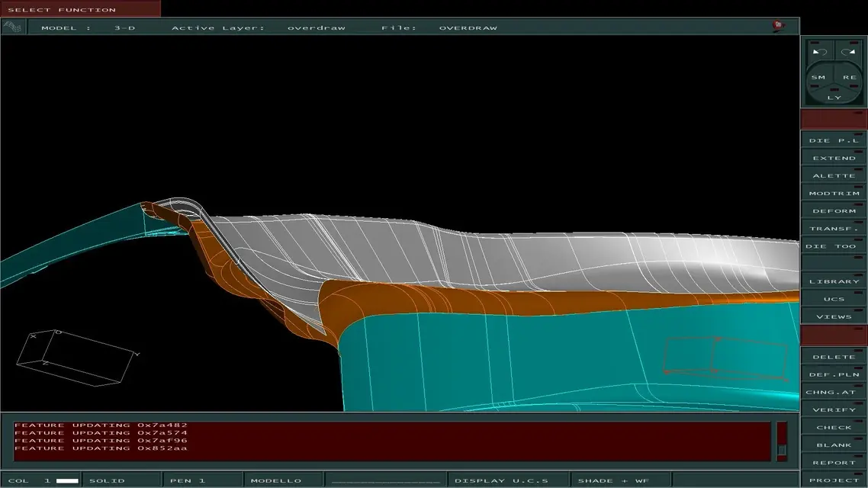
Task: Open the TRANSF. function menu
Action: (x=834, y=229)
